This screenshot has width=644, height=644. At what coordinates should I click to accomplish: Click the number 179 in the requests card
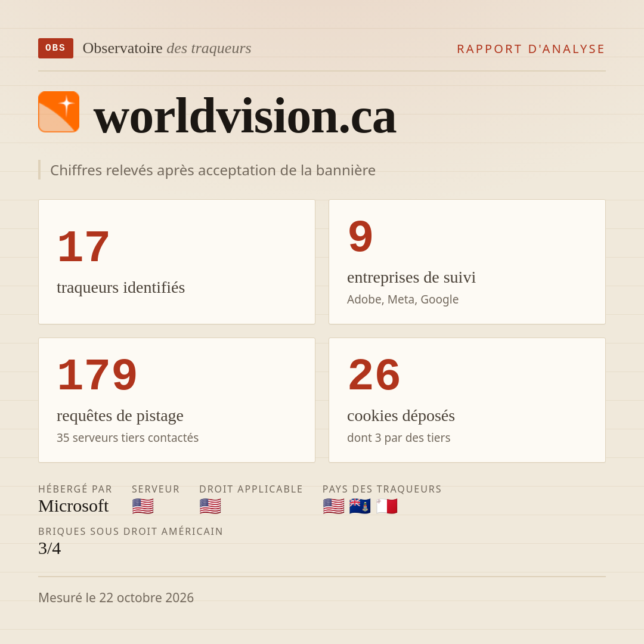(97, 375)
